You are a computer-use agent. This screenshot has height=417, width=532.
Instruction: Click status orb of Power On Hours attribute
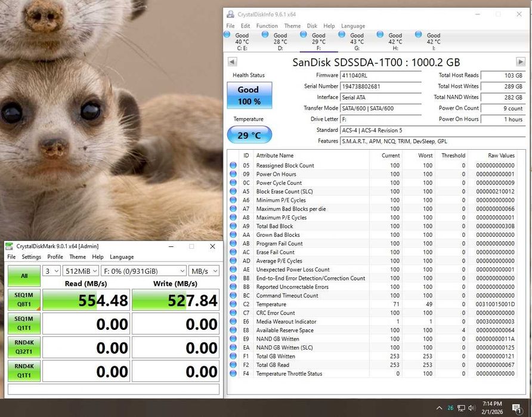coord(233,174)
